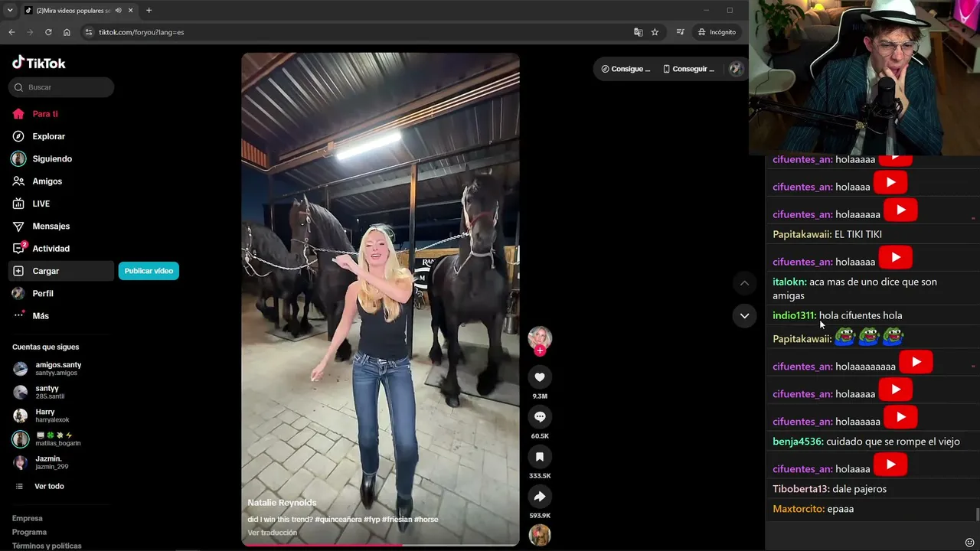Click the Buscar search field
This screenshot has height=551, width=980.
pyautogui.click(x=61, y=87)
